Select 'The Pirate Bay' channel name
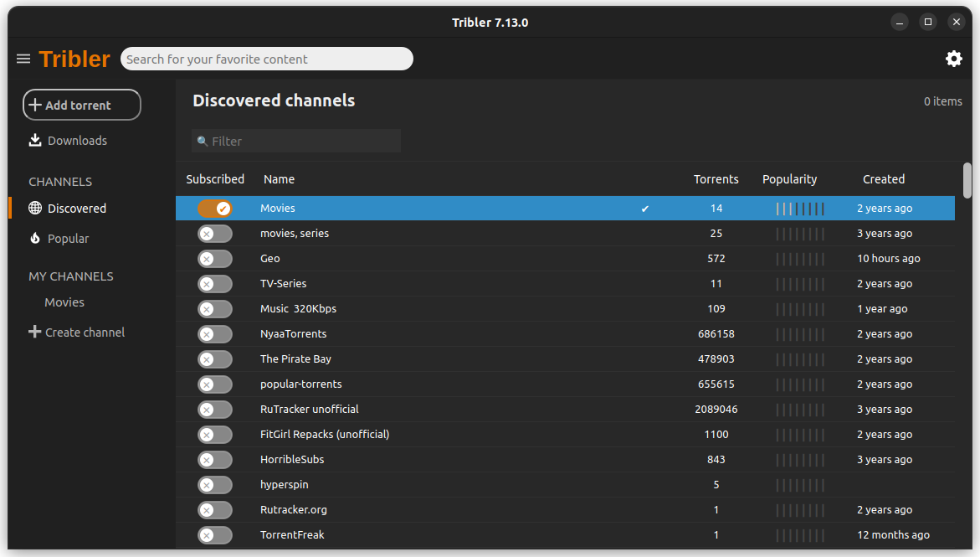This screenshot has width=980, height=557. pos(295,359)
